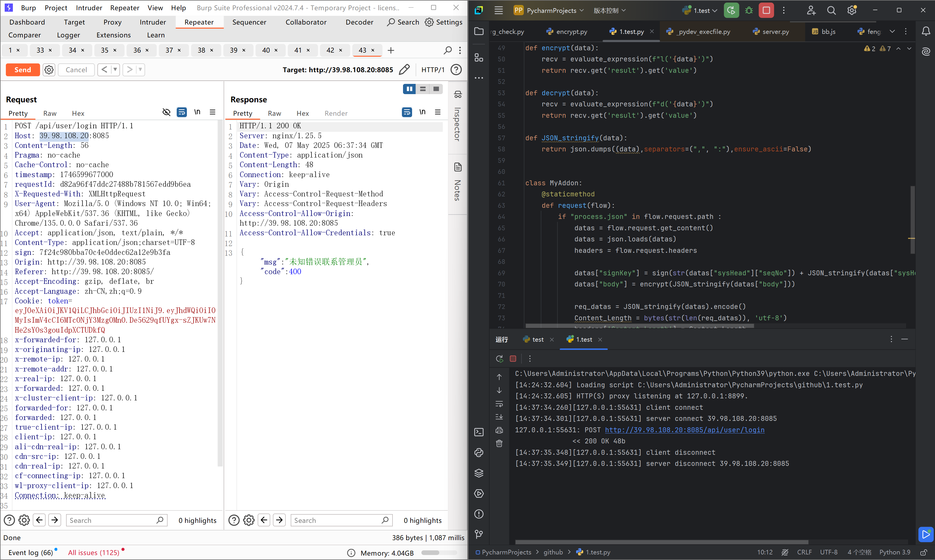The image size is (935, 560).
Task: Toggle the eye icon in the Request panel
Action: point(166,112)
